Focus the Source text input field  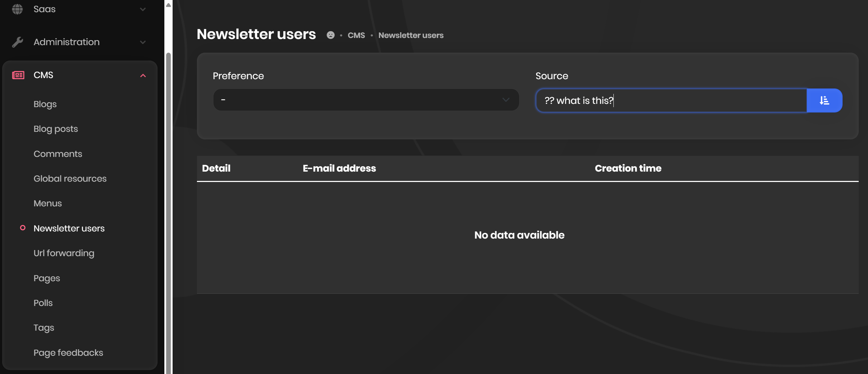[x=671, y=101]
